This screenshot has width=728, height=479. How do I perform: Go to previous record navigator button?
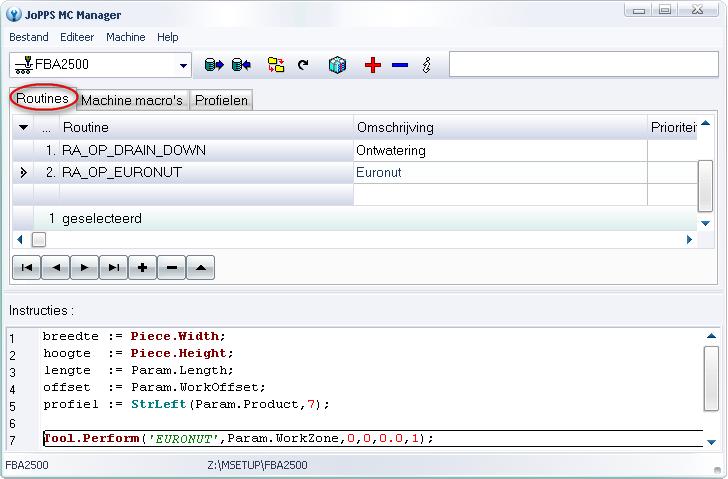56,267
